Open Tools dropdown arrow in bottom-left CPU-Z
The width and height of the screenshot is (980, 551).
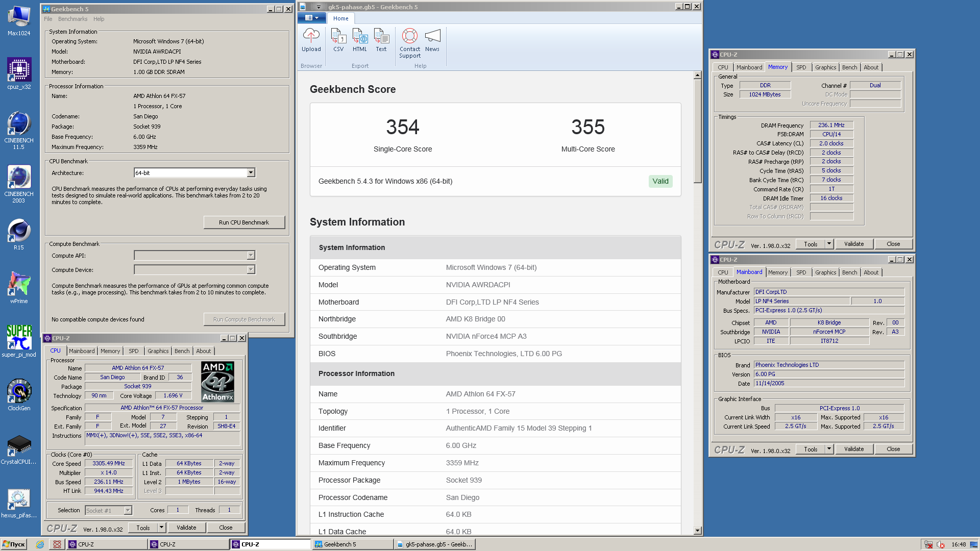click(162, 528)
